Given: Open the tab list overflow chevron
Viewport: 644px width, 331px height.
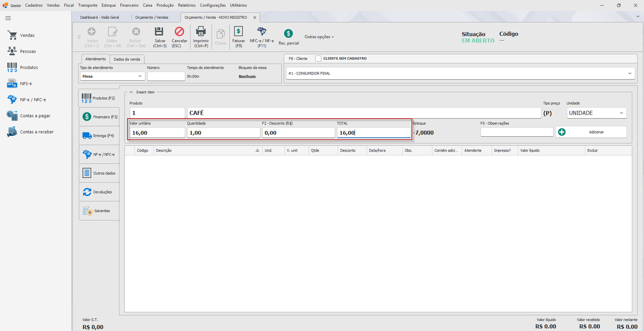Looking at the screenshot, I should click(x=638, y=16).
